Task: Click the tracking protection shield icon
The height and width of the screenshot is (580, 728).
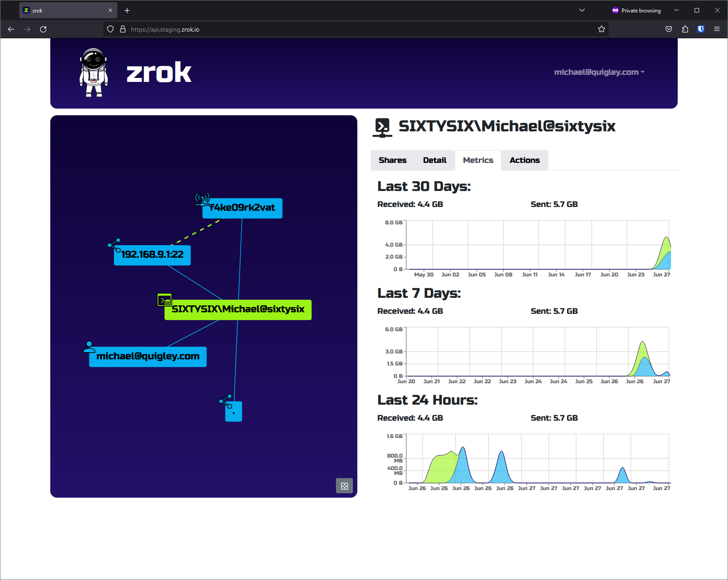Action: click(110, 29)
